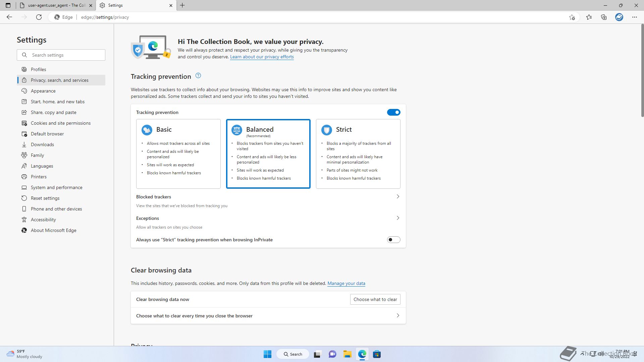Open the tab actions menu icon
Screen dimensions: 644x362
point(8,5)
